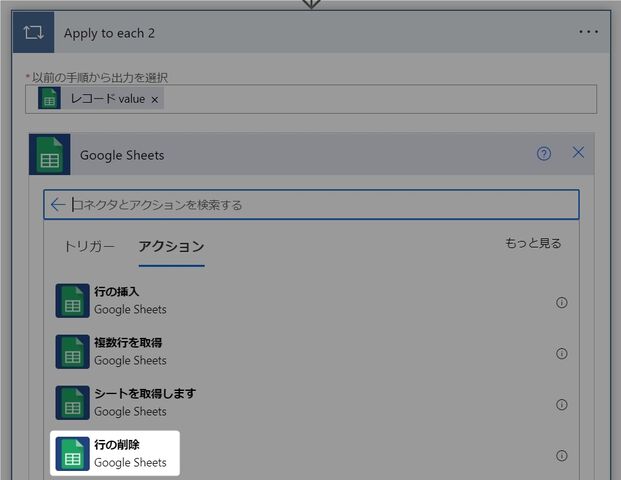Select the シートを取得します action
This screenshot has width=621, height=480.
click(x=311, y=403)
